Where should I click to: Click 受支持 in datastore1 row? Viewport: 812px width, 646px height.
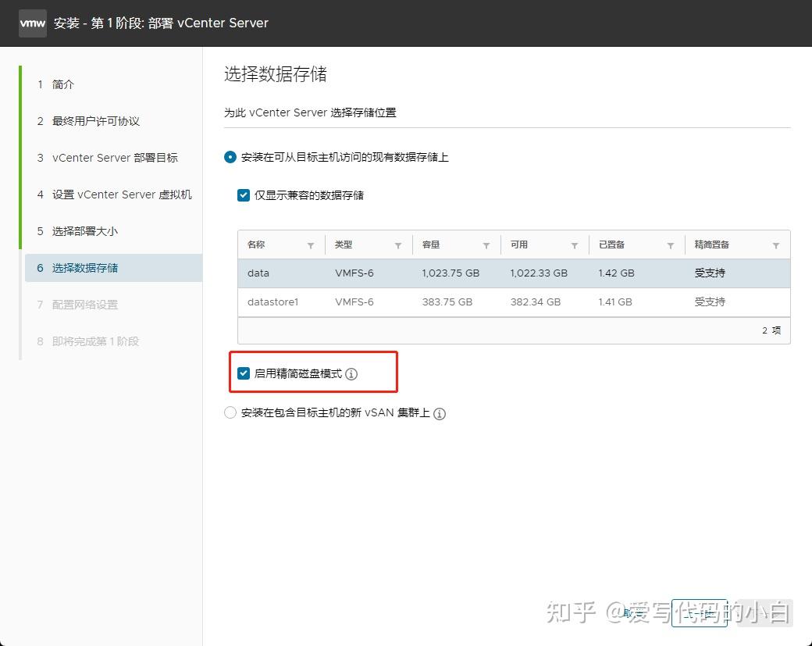click(710, 302)
